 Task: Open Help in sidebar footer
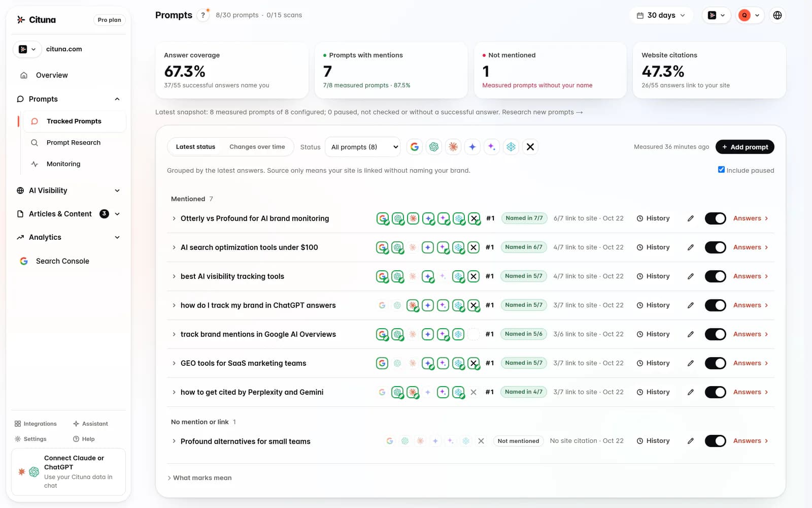(x=84, y=439)
